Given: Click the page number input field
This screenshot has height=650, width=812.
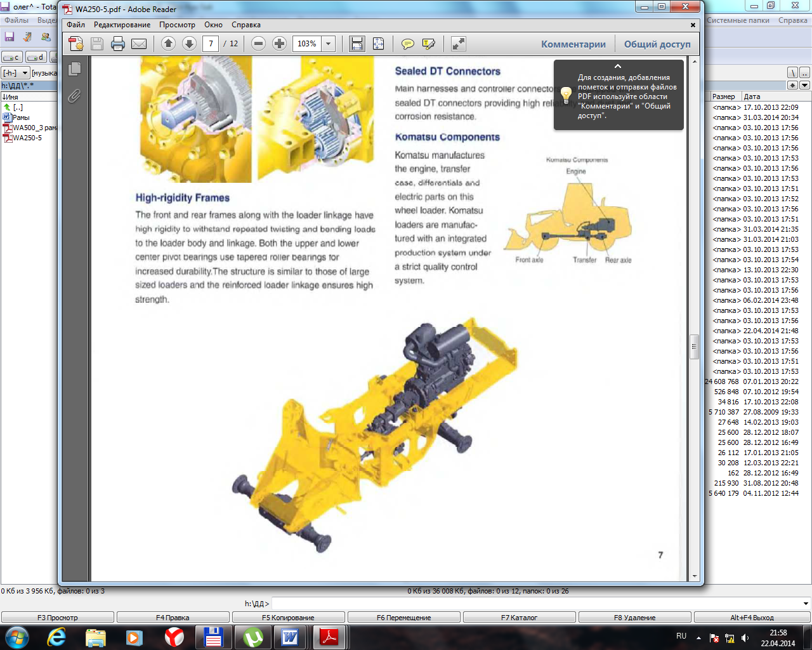Looking at the screenshot, I should click(211, 44).
